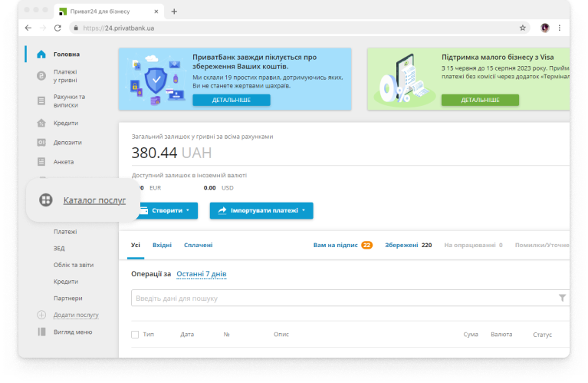Open Депозити safe icon in sidebar
Image resolution: width=588 pixels, height=383 pixels.
[x=41, y=142]
